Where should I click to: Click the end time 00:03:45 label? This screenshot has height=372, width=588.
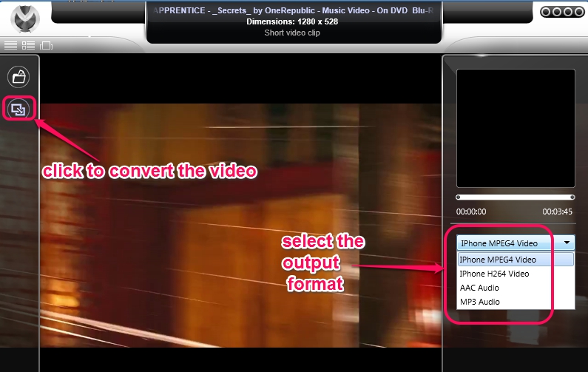pos(557,212)
